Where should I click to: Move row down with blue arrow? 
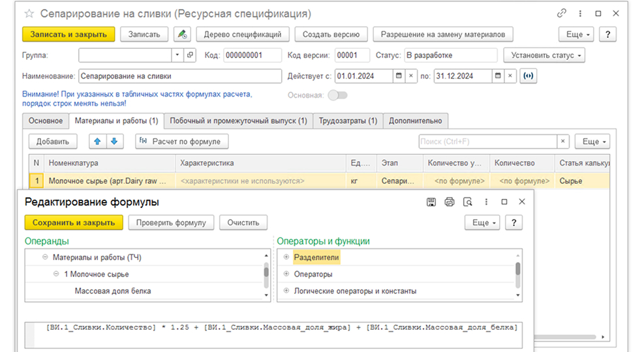[114, 141]
